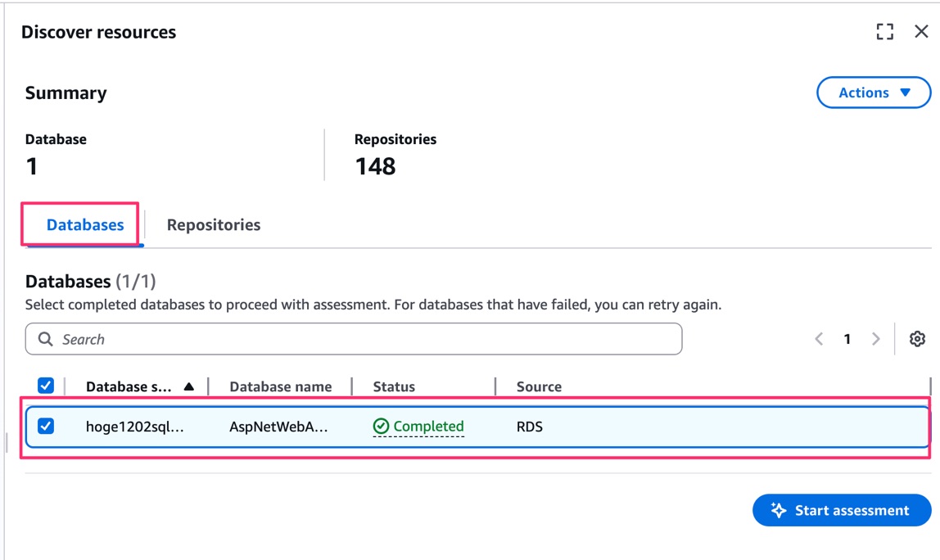940x560 pixels.
Task: Toggle the select-all databases checkbox
Action: 46,386
